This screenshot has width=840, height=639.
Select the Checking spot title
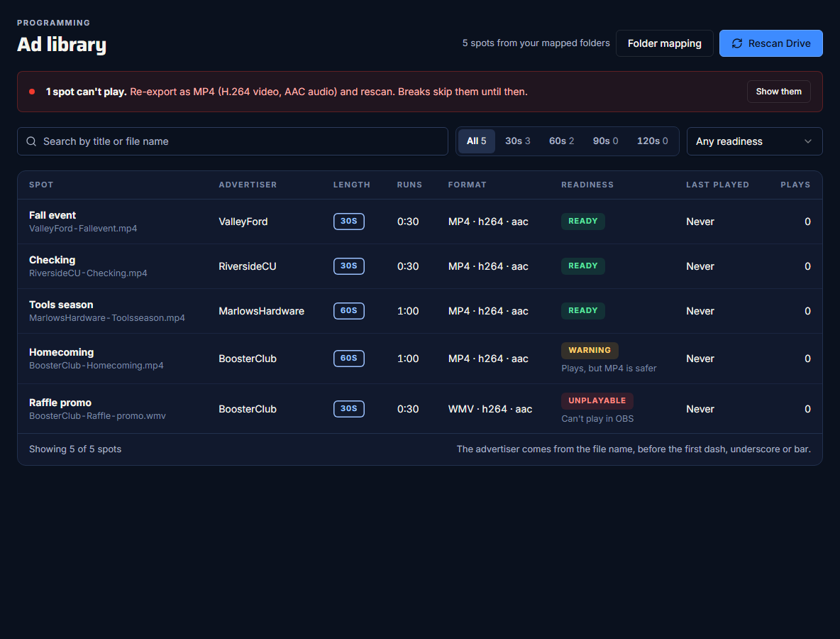52,260
